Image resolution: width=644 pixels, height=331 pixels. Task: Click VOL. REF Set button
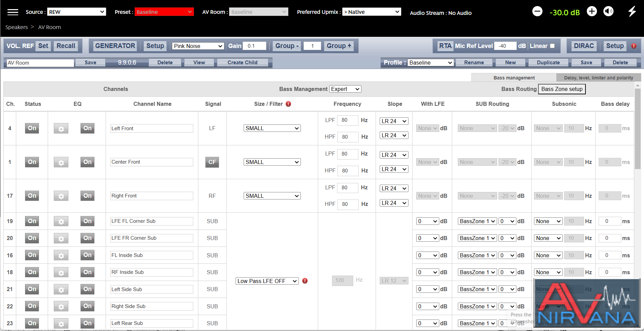[x=43, y=46]
